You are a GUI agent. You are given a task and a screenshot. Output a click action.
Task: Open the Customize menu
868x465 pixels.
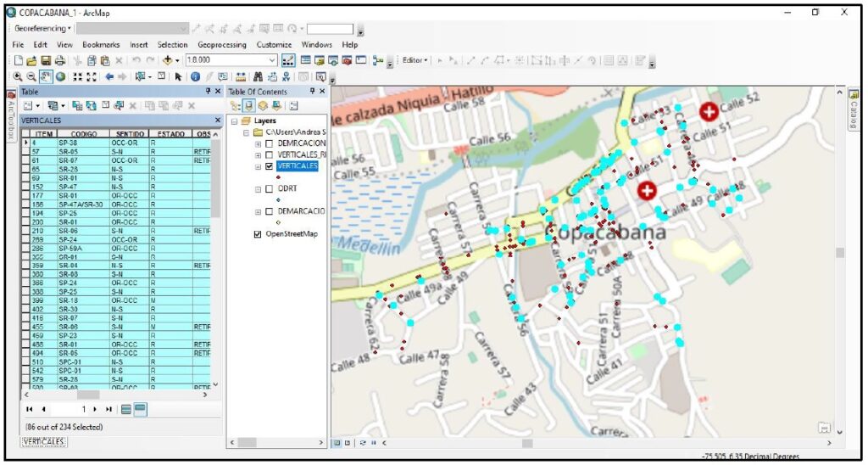coord(274,45)
